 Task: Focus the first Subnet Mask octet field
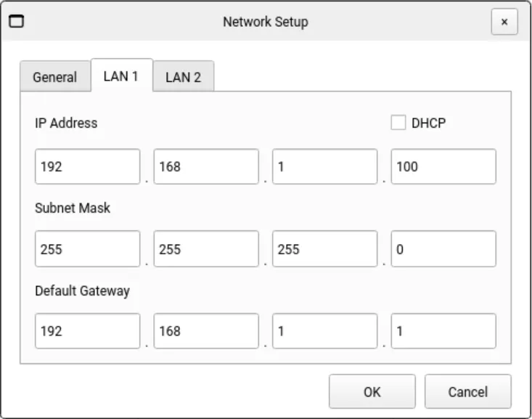click(x=87, y=249)
